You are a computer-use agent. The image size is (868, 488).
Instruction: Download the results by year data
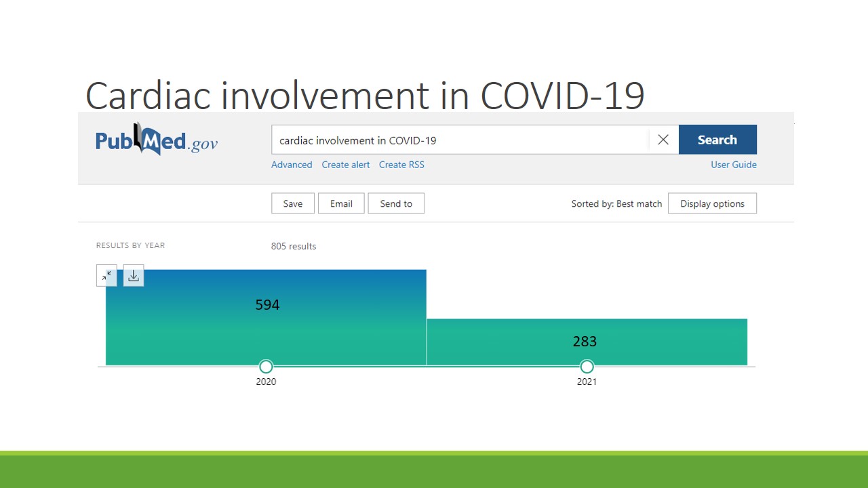point(134,275)
